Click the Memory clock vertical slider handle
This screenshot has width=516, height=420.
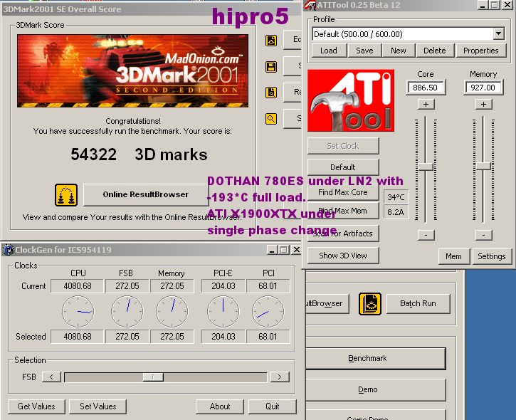point(483,167)
